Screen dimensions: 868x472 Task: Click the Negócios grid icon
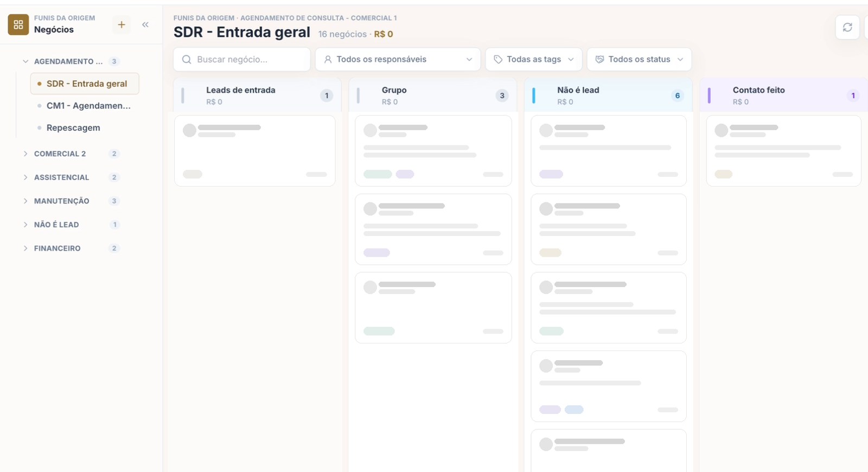point(18,24)
